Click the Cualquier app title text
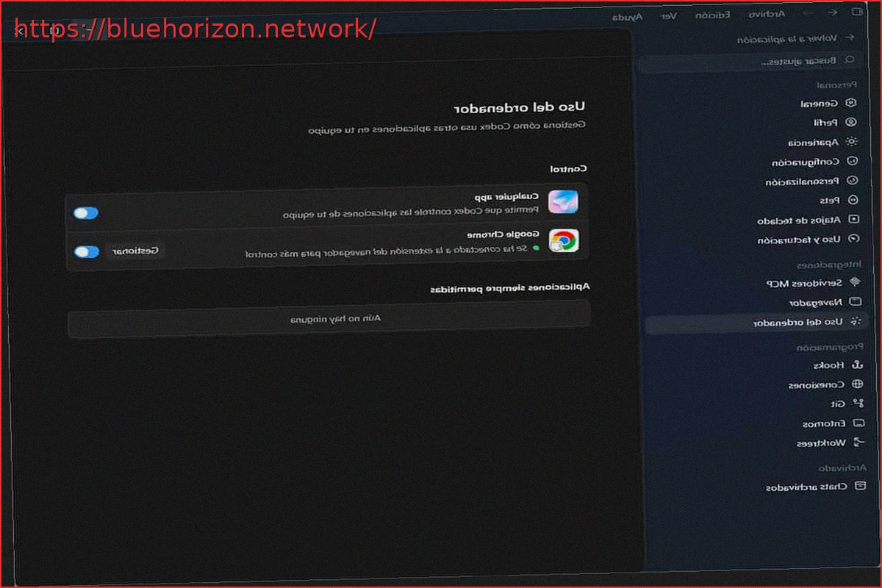The width and height of the screenshot is (882, 588). pos(507,196)
